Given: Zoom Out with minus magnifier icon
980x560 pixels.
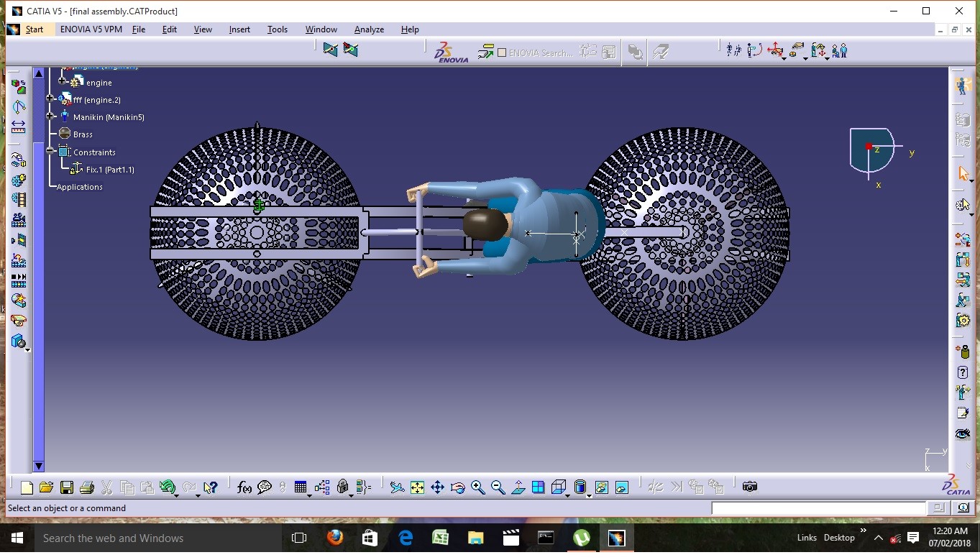Looking at the screenshot, I should point(498,487).
